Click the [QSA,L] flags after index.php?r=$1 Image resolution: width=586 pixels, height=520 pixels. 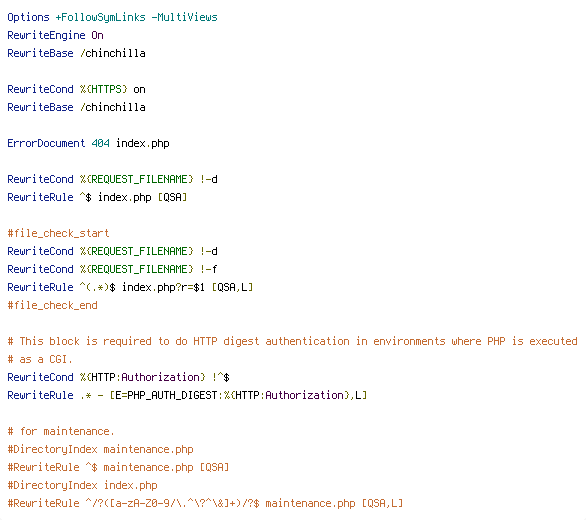click(x=232, y=287)
